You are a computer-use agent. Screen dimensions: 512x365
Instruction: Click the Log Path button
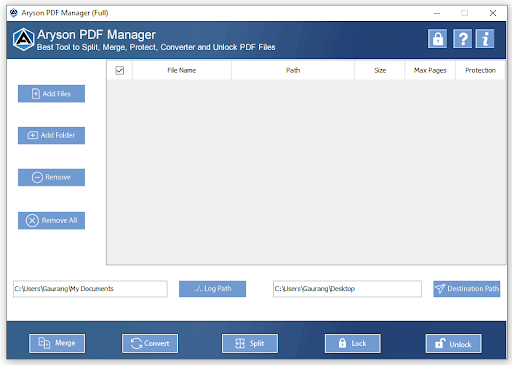(212, 289)
